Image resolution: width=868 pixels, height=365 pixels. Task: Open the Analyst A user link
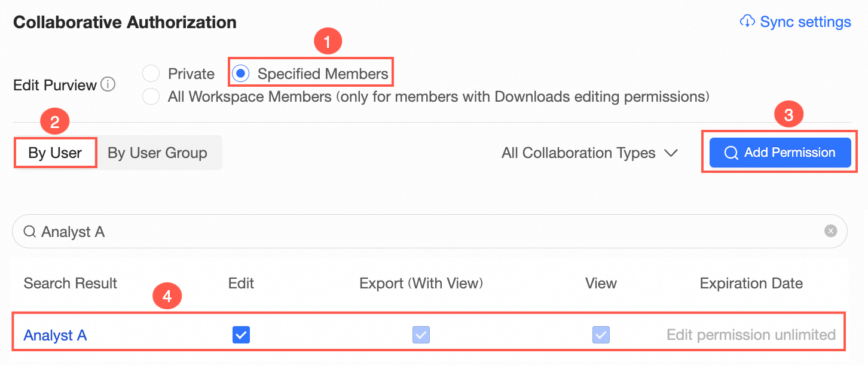[55, 335]
